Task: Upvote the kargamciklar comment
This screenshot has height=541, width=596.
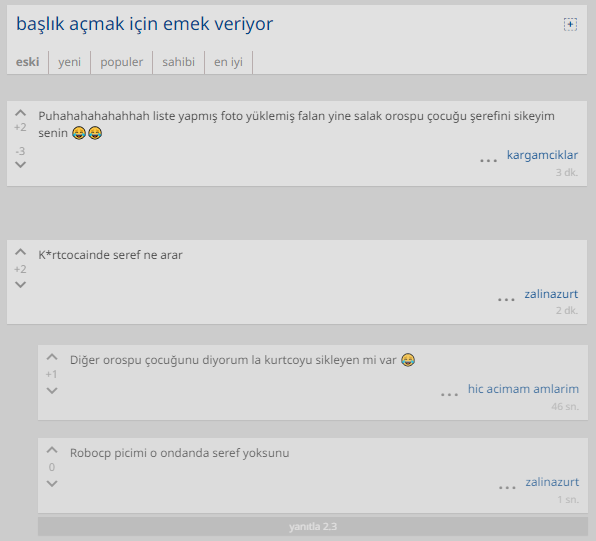Action: pyautogui.click(x=20, y=113)
